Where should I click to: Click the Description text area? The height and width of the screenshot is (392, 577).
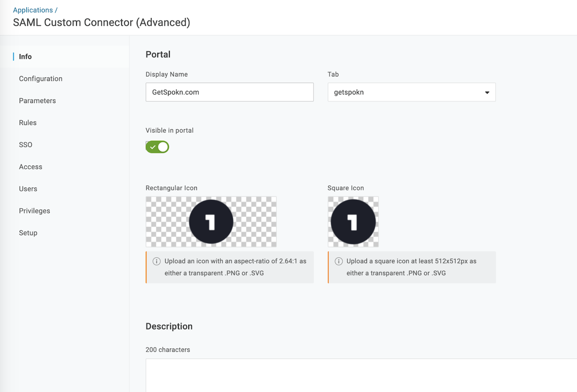click(x=361, y=375)
